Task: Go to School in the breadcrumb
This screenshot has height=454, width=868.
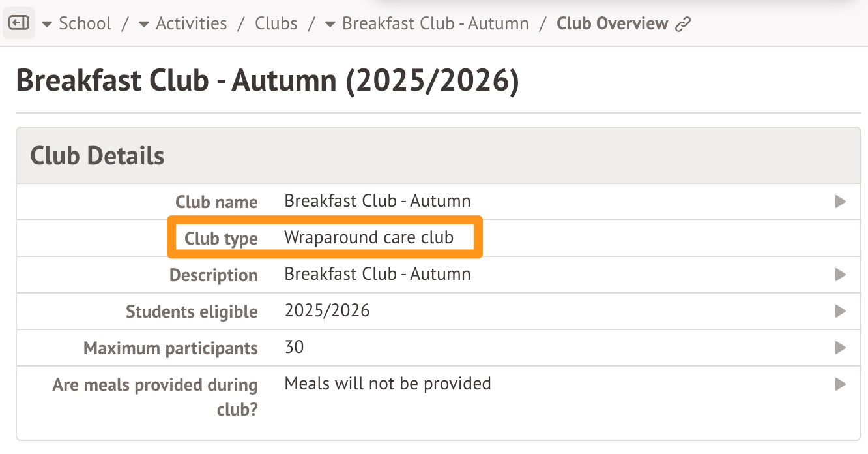Action: click(x=85, y=23)
